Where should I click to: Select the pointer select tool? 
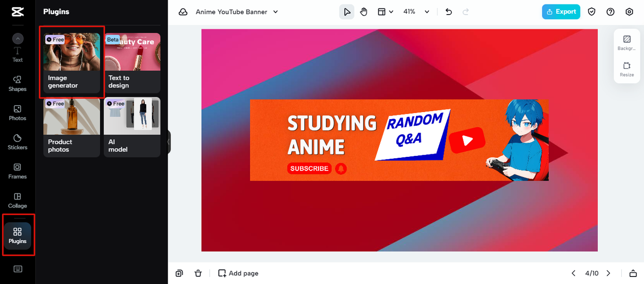click(347, 12)
